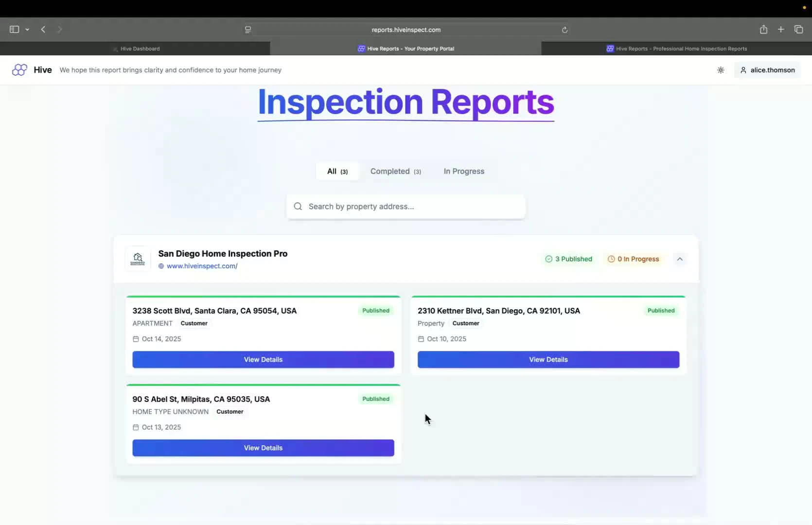The height and width of the screenshot is (525, 812).
Task: Toggle light/dark theme with the sun icon
Action: 720,70
